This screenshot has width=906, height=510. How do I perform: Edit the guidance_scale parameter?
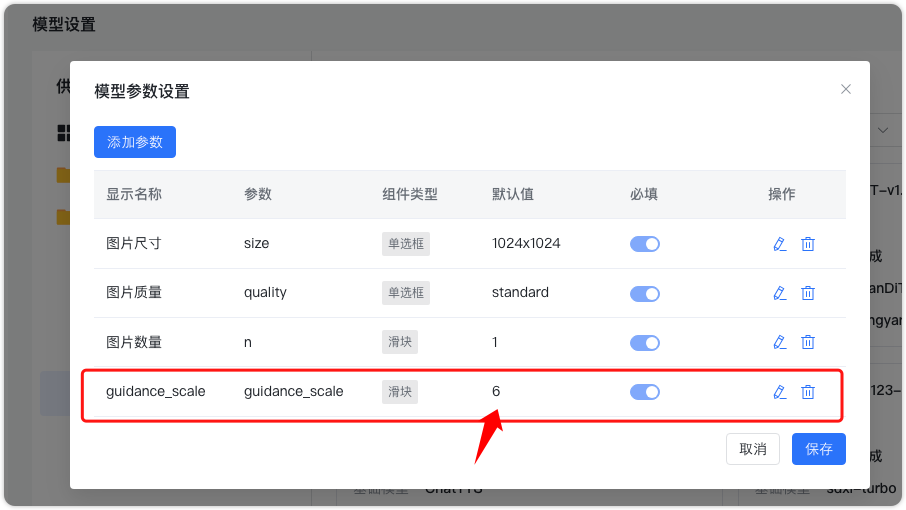coord(780,392)
